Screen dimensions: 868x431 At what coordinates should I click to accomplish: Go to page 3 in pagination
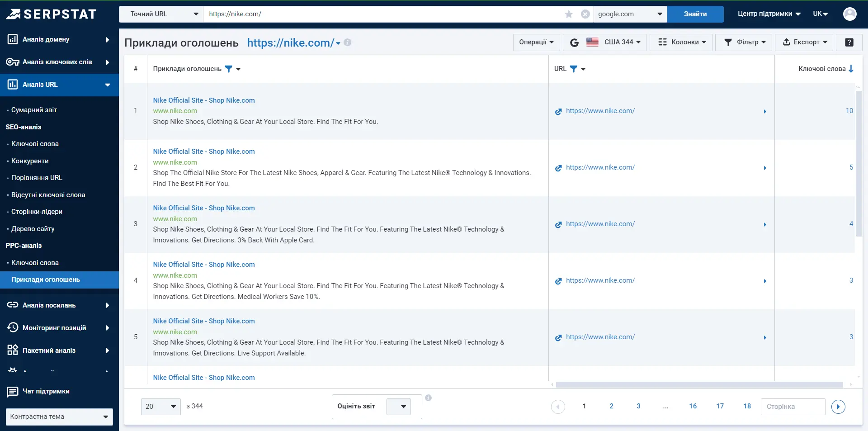click(638, 406)
